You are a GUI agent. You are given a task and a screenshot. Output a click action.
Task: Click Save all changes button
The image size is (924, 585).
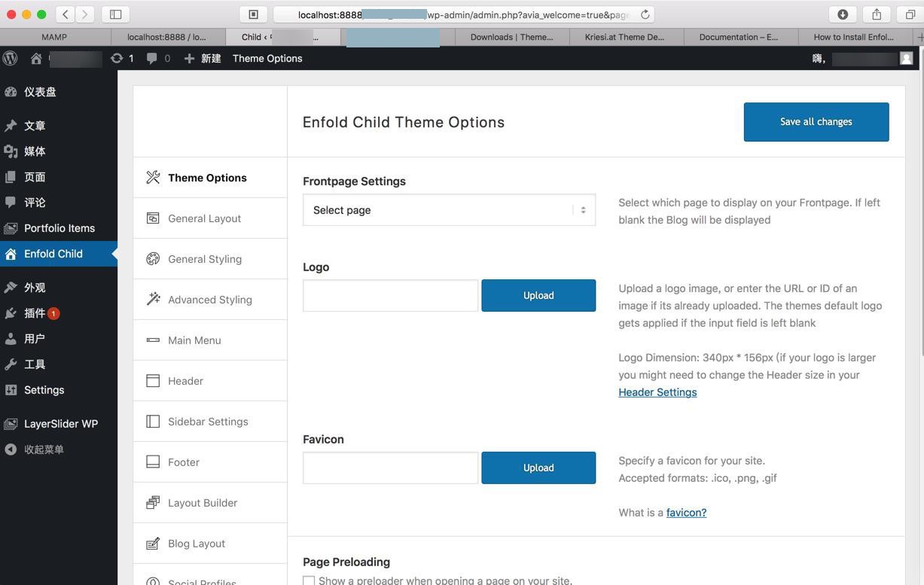816,122
